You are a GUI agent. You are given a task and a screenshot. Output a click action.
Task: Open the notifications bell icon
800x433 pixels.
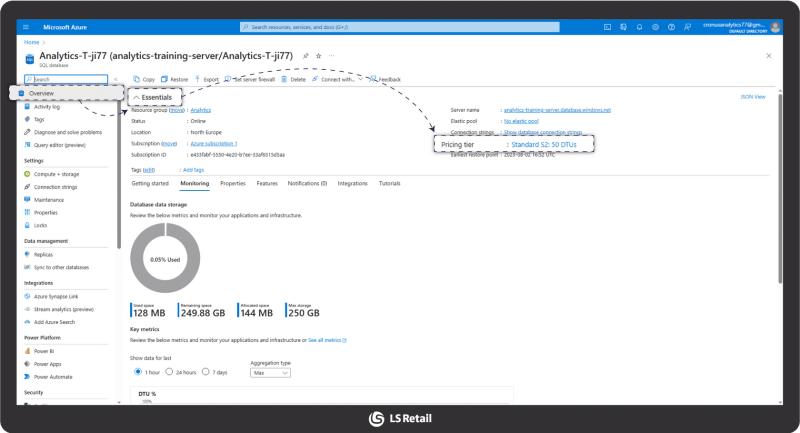tap(639, 27)
